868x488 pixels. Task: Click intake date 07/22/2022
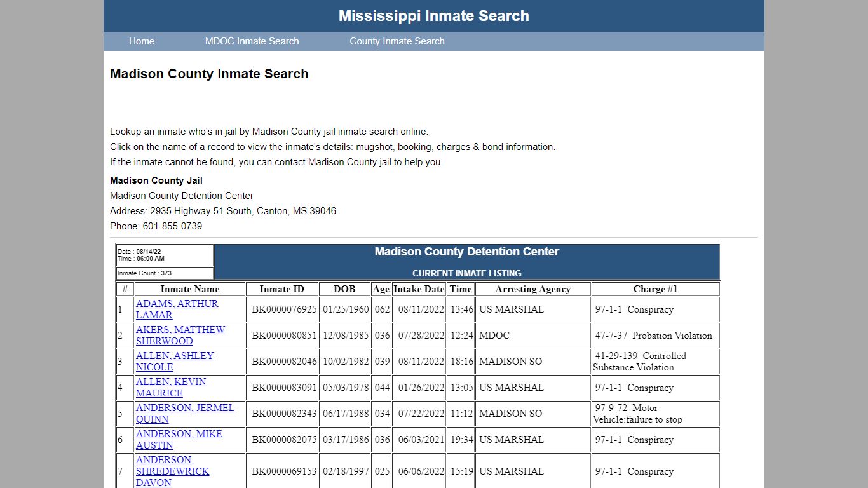421,414
